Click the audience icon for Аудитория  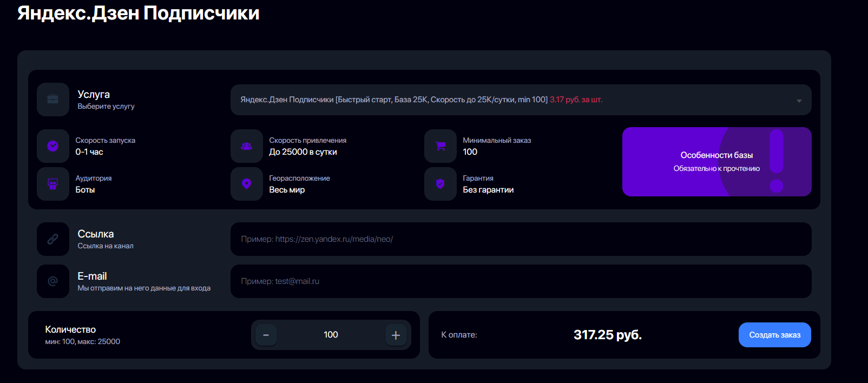[53, 184]
